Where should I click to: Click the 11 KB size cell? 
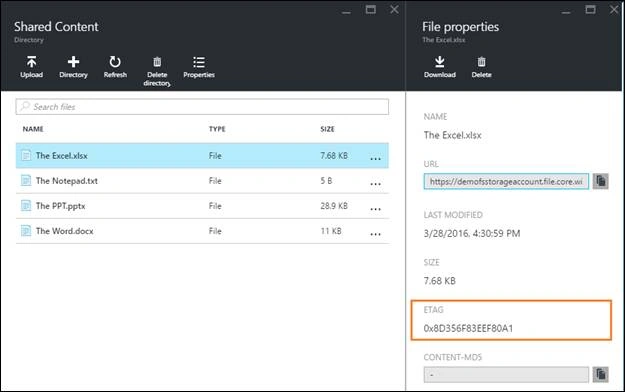click(x=331, y=231)
